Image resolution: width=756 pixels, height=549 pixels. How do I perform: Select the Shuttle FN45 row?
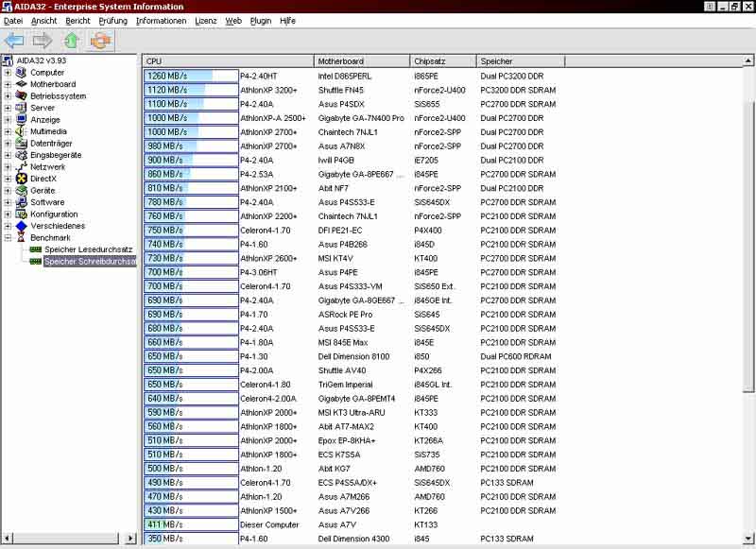(x=353, y=90)
